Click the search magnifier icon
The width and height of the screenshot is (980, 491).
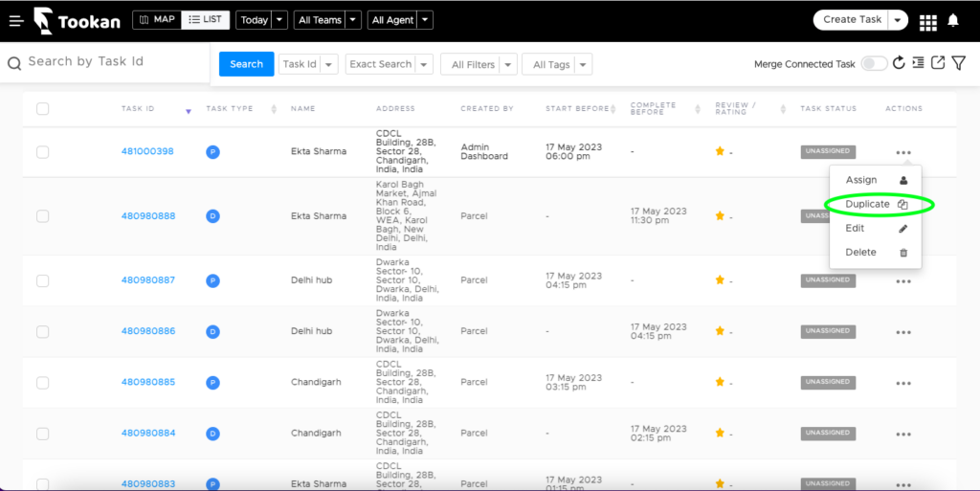coord(14,63)
